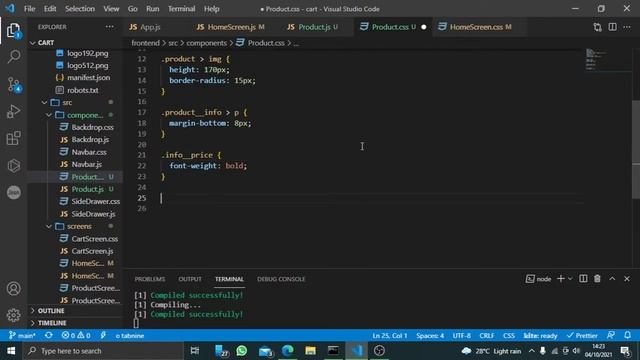This screenshot has height=360, width=640.
Task: Kill terminal with trash icon
Action: pyautogui.click(x=597, y=279)
